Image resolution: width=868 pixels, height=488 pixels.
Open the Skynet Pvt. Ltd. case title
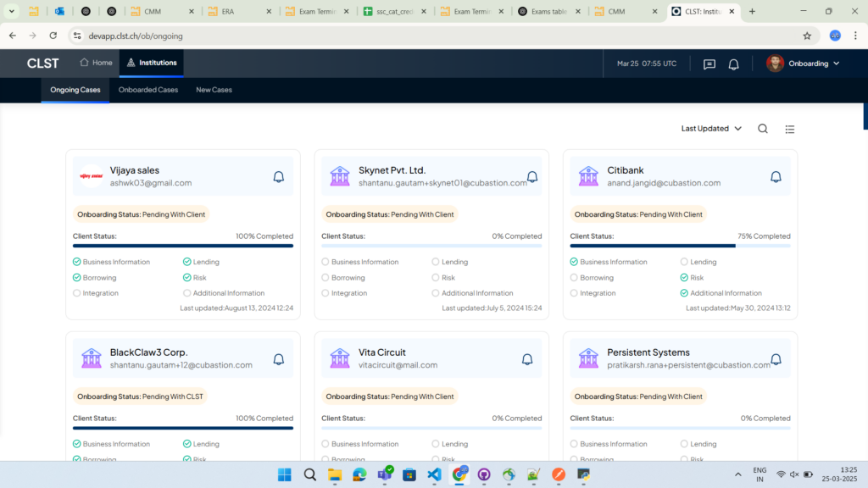tap(392, 170)
